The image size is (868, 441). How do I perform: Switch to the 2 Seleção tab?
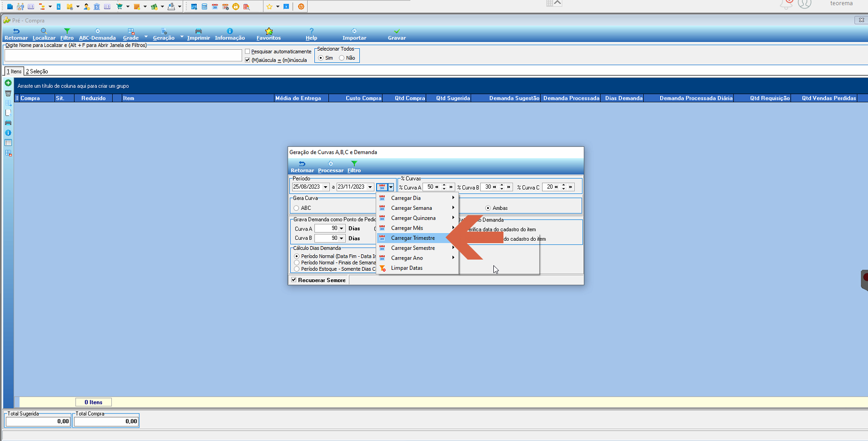(x=37, y=71)
